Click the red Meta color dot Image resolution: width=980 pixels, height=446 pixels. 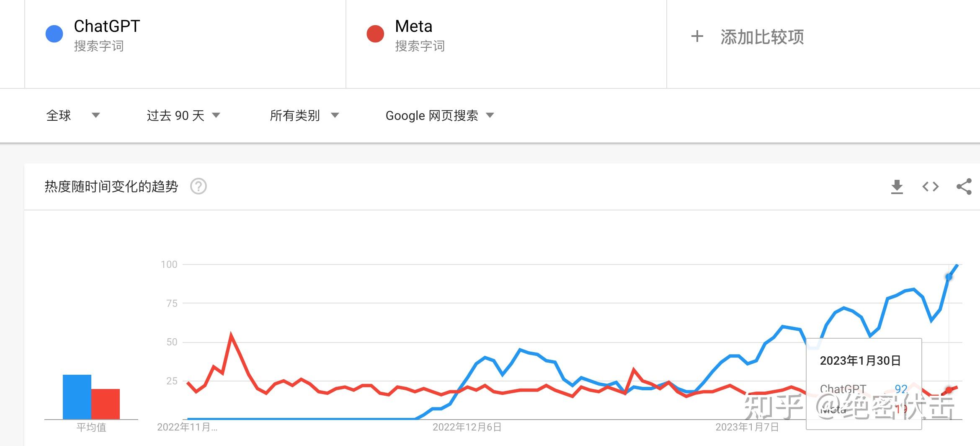tap(375, 34)
